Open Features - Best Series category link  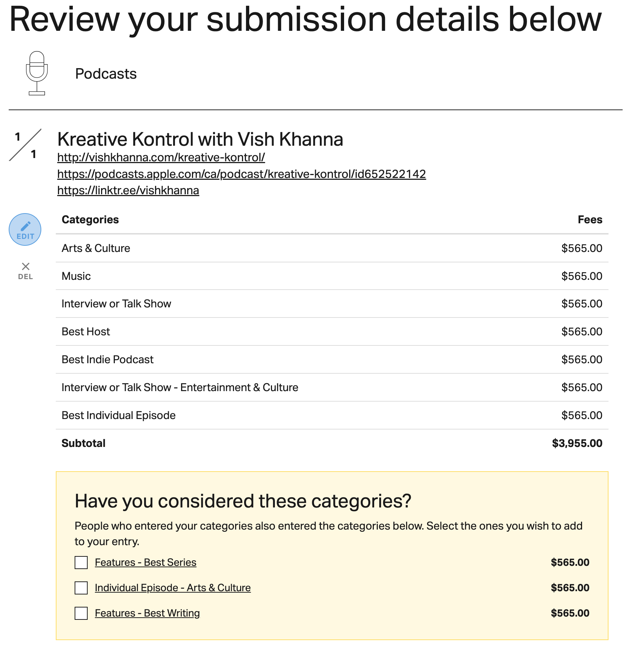(x=146, y=563)
